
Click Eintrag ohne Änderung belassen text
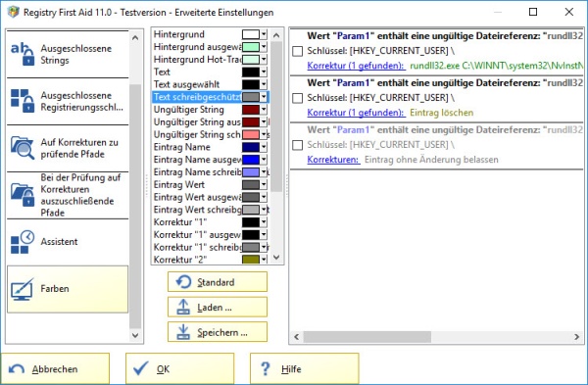click(x=431, y=160)
